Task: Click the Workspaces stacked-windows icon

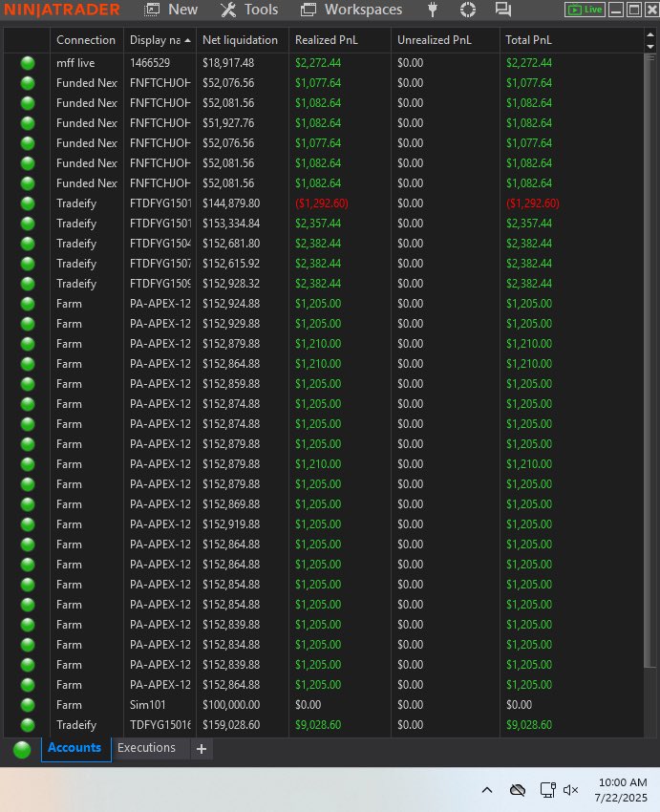Action: pyautogui.click(x=308, y=10)
